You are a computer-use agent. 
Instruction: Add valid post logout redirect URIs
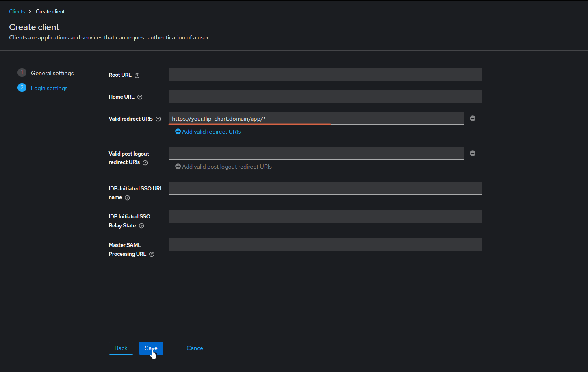coord(223,167)
